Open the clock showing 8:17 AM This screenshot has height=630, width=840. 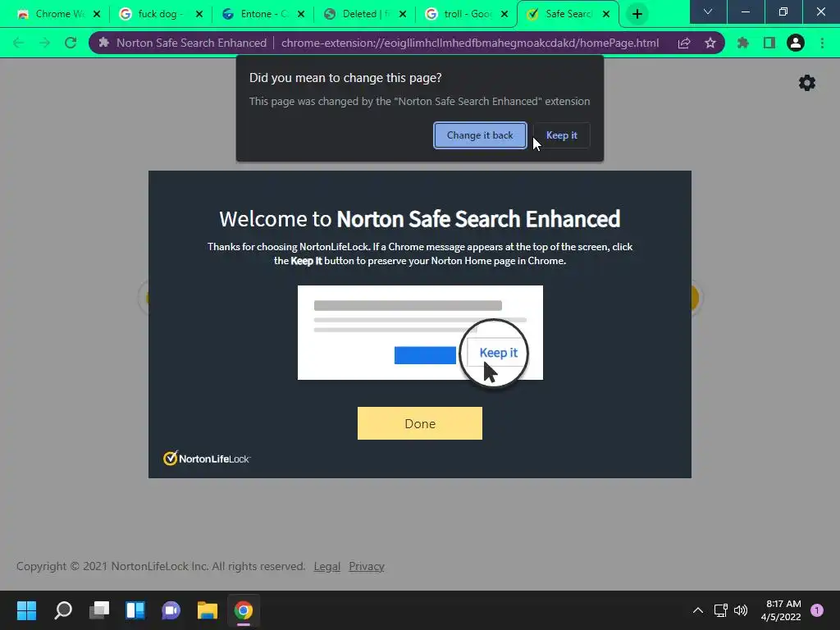point(781,610)
